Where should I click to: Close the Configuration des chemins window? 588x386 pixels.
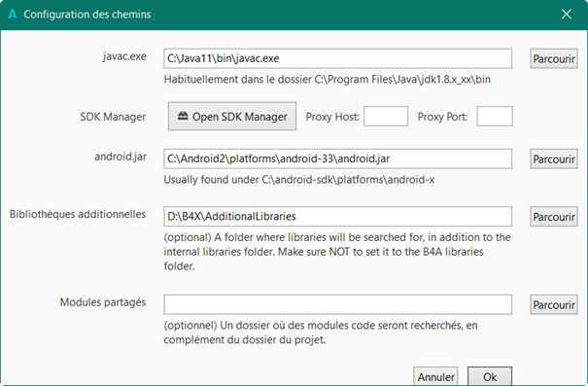point(567,15)
